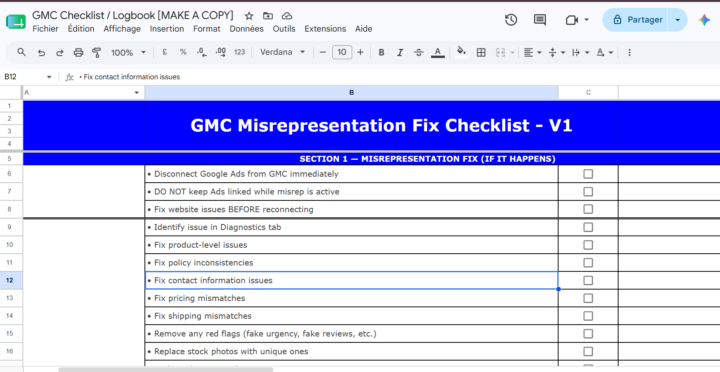Check box for Fix website issues row

tap(588, 209)
